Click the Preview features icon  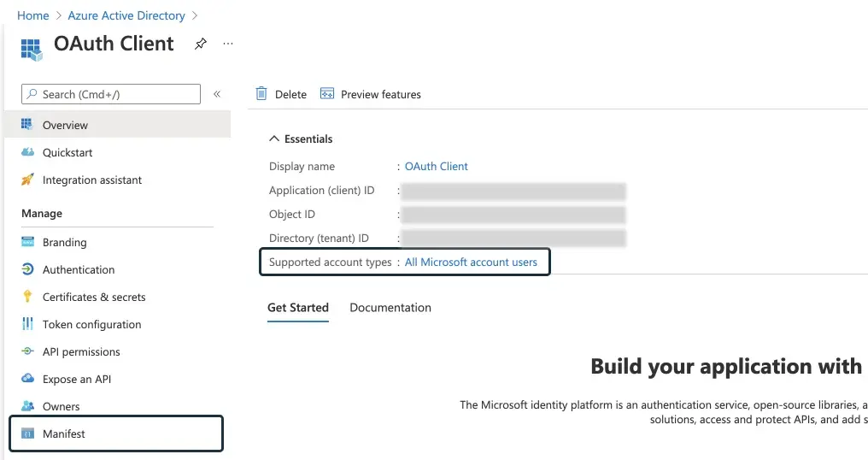pos(327,94)
